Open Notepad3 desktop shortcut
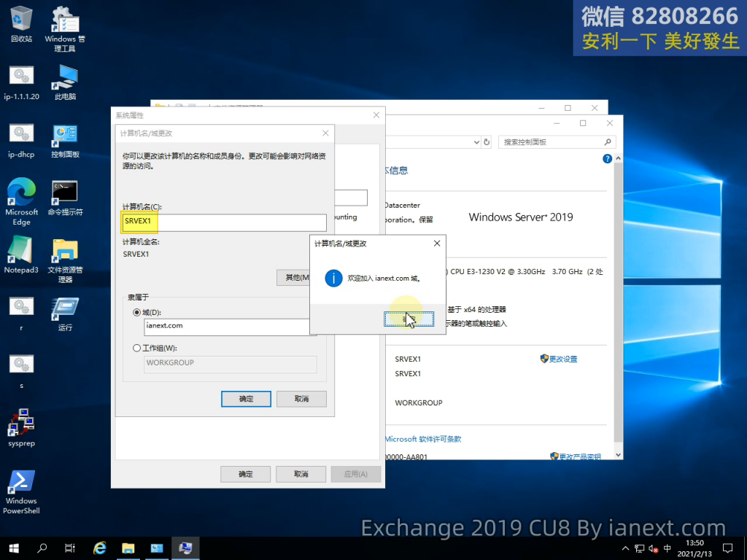The width and height of the screenshot is (747, 560). (21, 254)
